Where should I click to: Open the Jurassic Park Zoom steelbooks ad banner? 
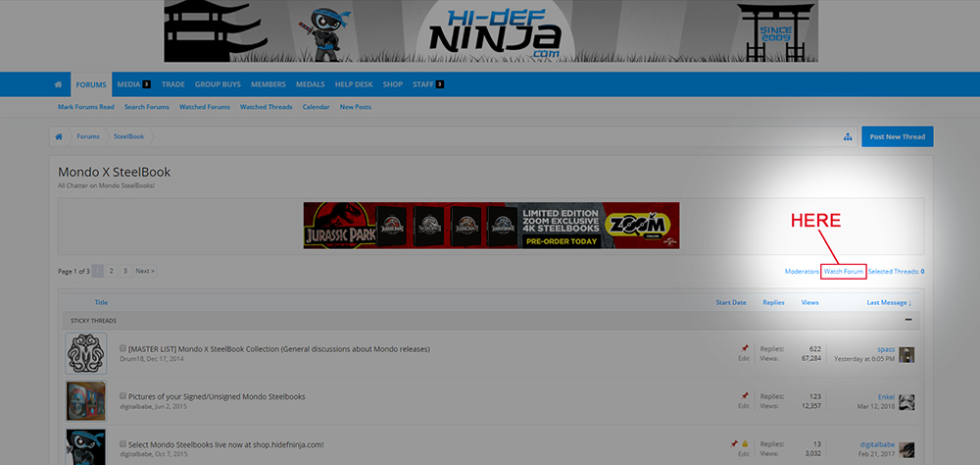[491, 226]
